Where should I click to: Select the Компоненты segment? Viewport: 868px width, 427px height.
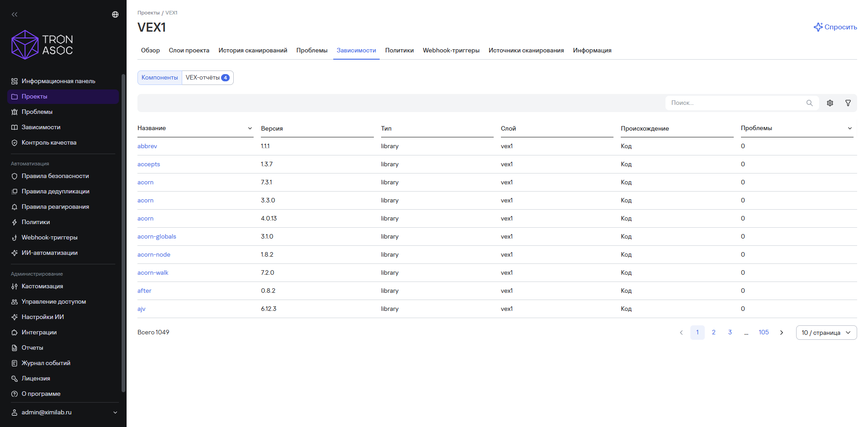(x=160, y=78)
